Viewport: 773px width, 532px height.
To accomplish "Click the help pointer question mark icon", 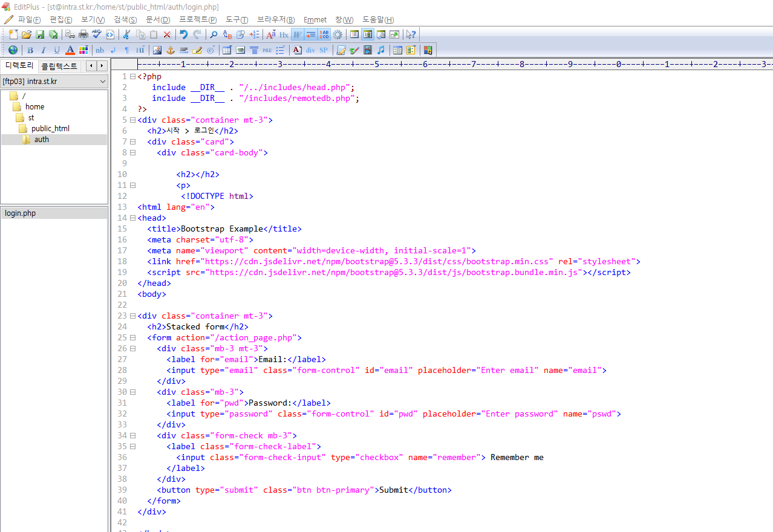I will 411,34.
